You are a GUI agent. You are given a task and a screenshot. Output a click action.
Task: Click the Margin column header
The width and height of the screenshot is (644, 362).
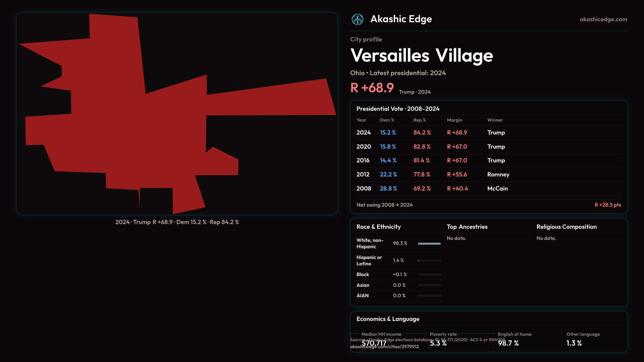(x=454, y=120)
